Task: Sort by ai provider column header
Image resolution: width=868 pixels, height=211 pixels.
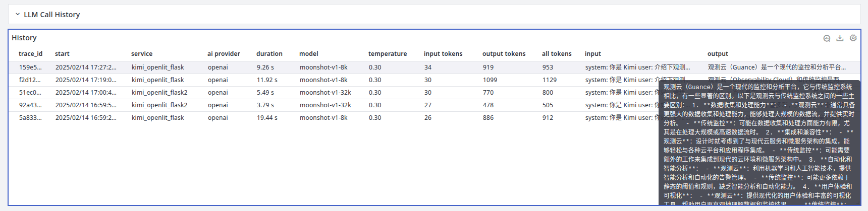Action: (224, 54)
